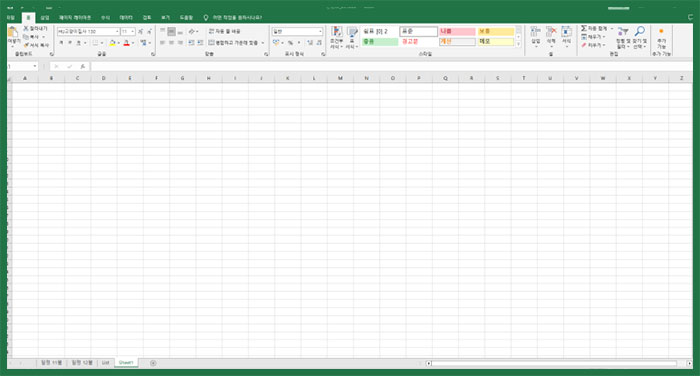Open Find and Select magnifier icon
700x376 pixels.
click(x=639, y=31)
